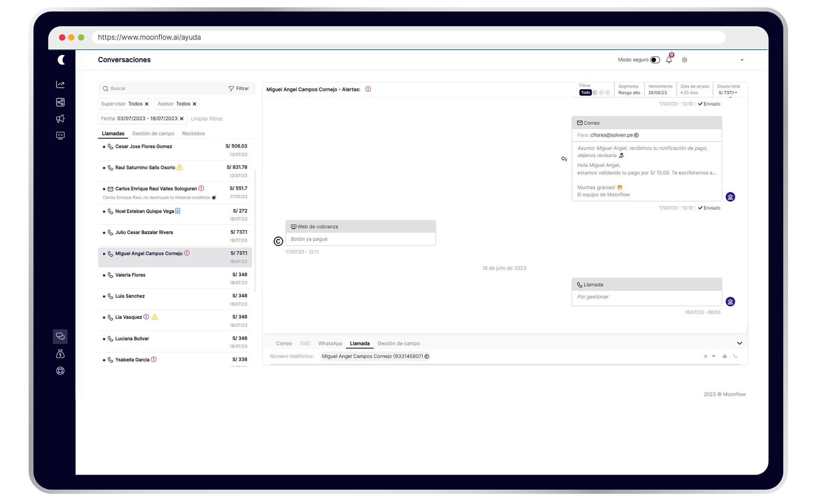Image resolution: width=819 pixels, height=504 pixels.
Task: Open the help lifebuoy icon in sidebar
Action: tap(60, 371)
